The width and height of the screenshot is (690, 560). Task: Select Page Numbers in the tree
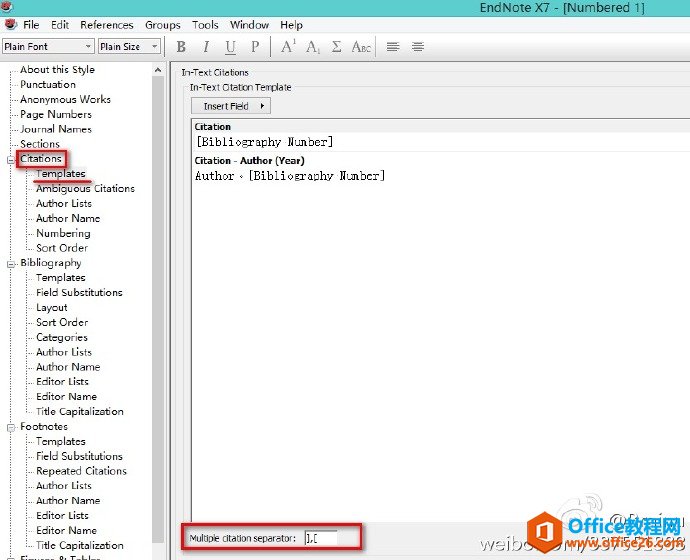click(x=56, y=114)
